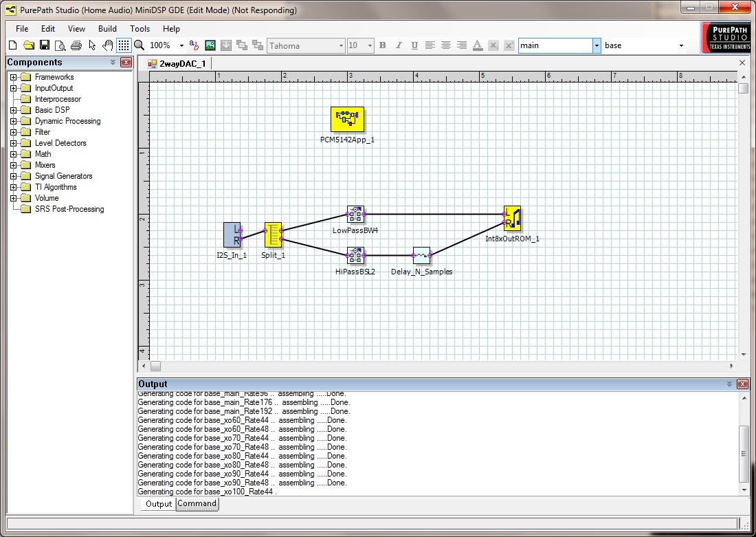Select the Signal Generators folder
This screenshot has width=756, height=537.
coord(64,176)
